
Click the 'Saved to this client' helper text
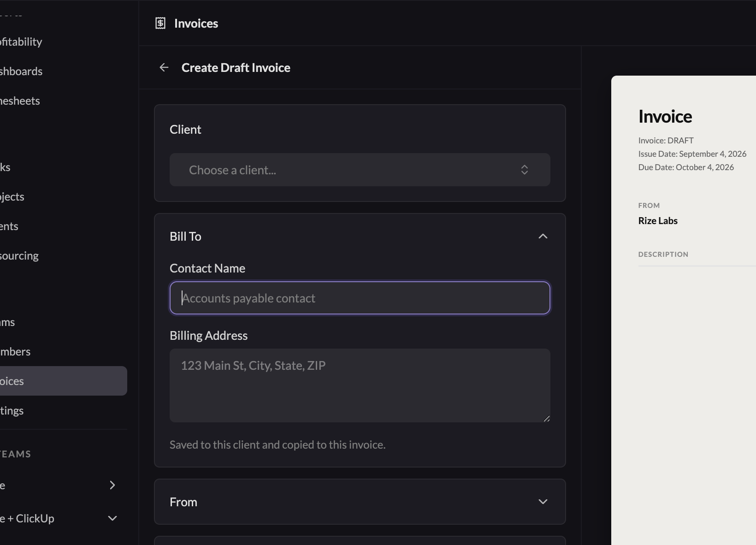click(278, 444)
